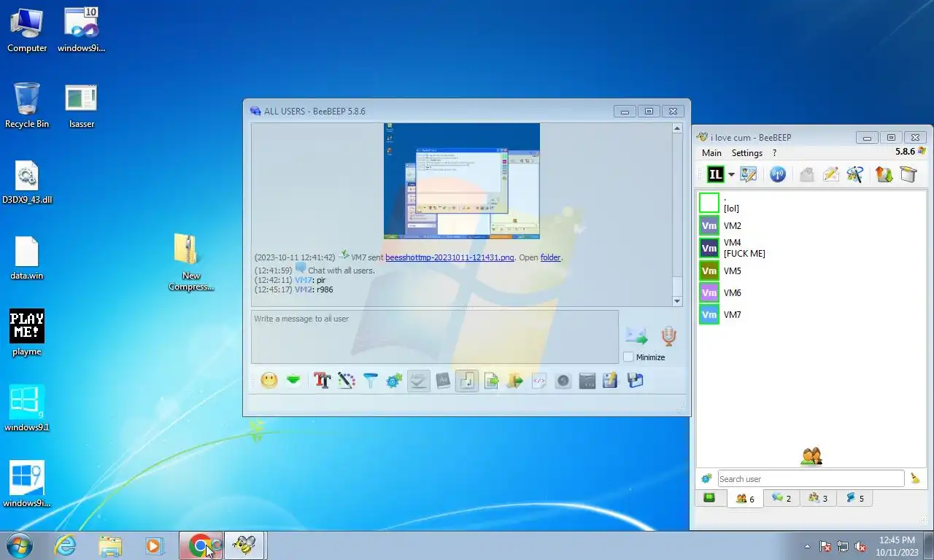This screenshot has height=560, width=934.
Task: Switch to the chats tab showing 2
Action: coord(781,499)
